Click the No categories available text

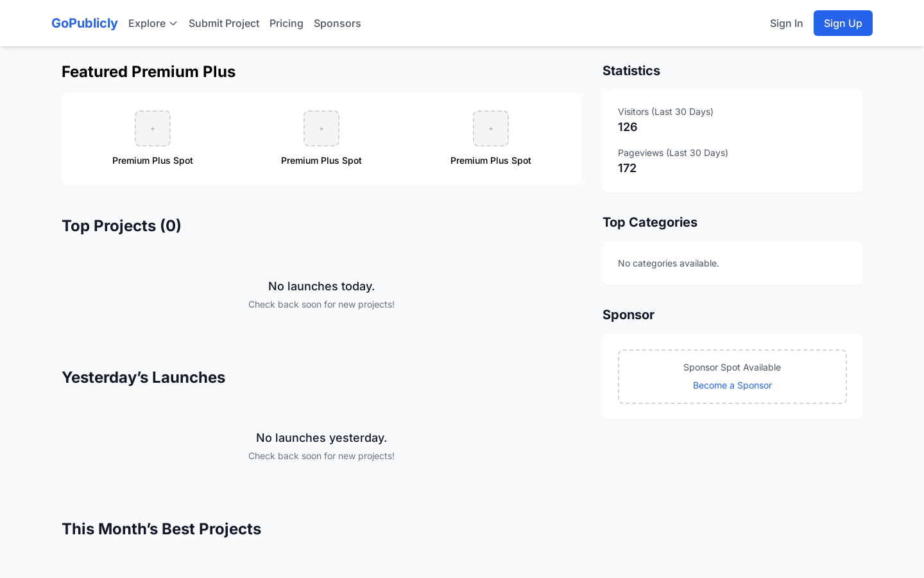point(669,263)
